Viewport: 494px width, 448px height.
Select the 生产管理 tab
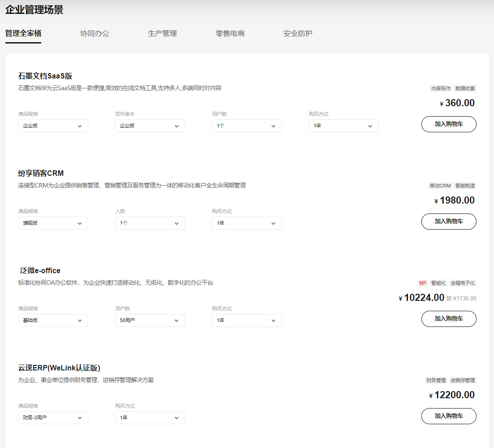(x=162, y=34)
